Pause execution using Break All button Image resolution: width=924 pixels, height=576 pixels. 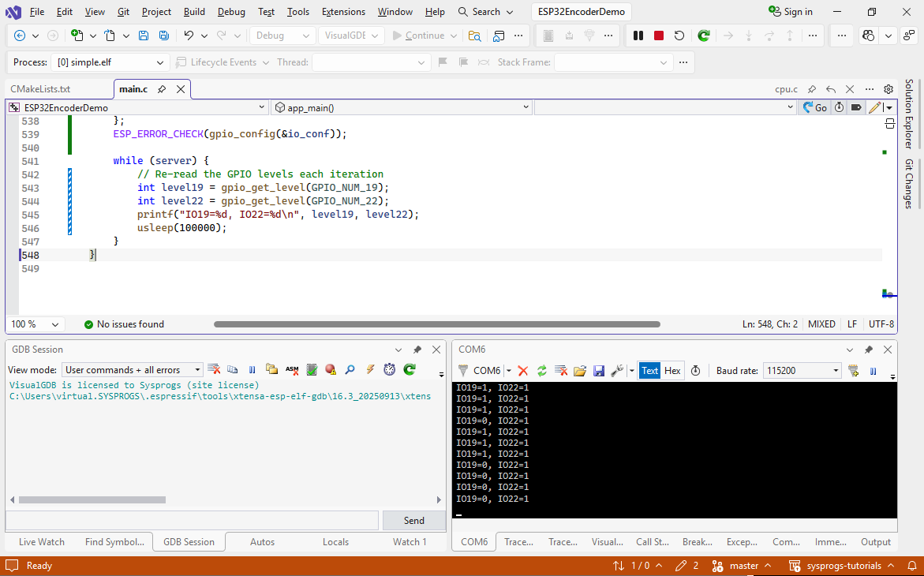[638, 36]
